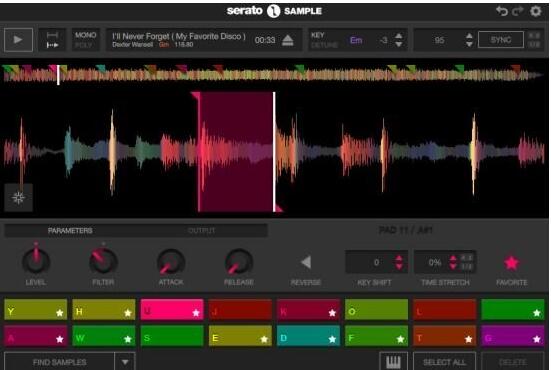The width and height of the screenshot is (551, 370).
Task: Trigger orange pad T
Action: (x=445, y=336)
